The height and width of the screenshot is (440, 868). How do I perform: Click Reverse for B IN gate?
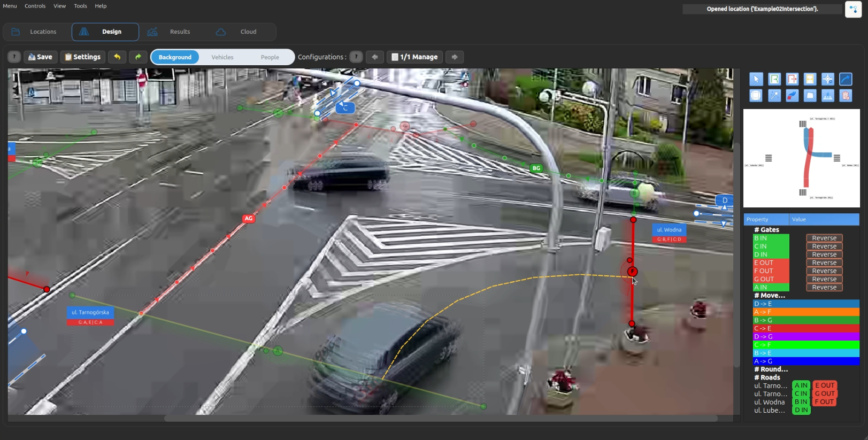824,238
